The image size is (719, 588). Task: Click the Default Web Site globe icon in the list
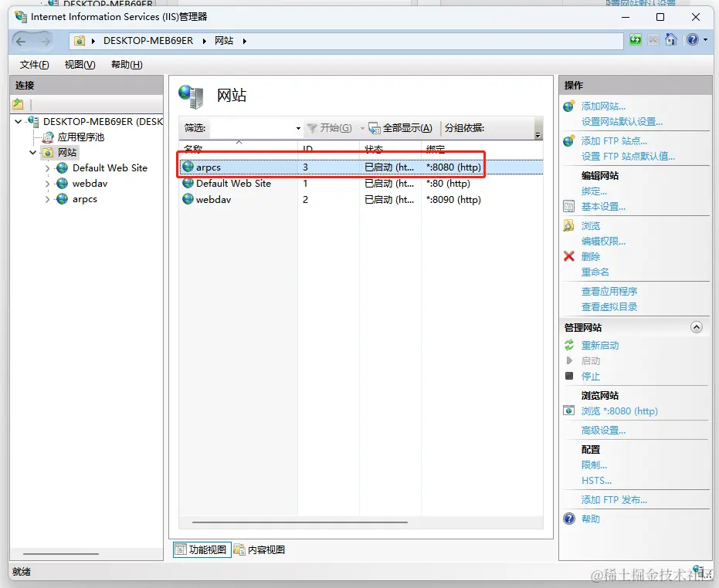coord(188,183)
